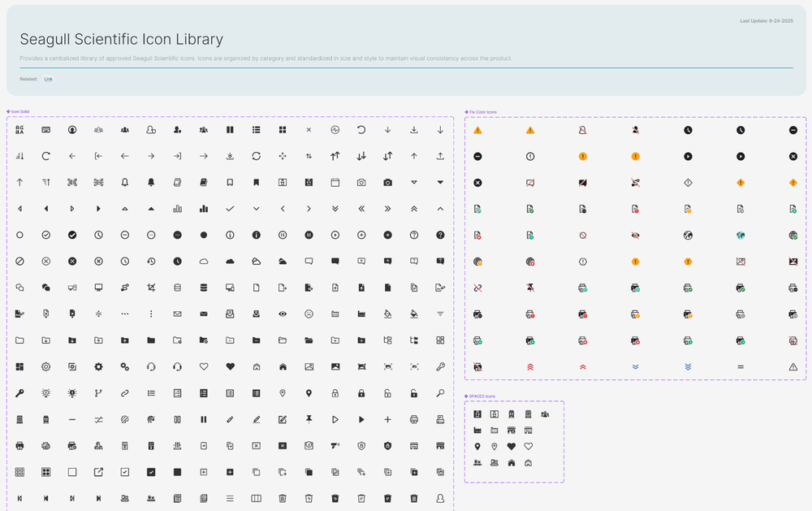Click the keyboard icon in Icon Solid
Image resolution: width=812 pixels, height=511 pixels.
tap(46, 130)
